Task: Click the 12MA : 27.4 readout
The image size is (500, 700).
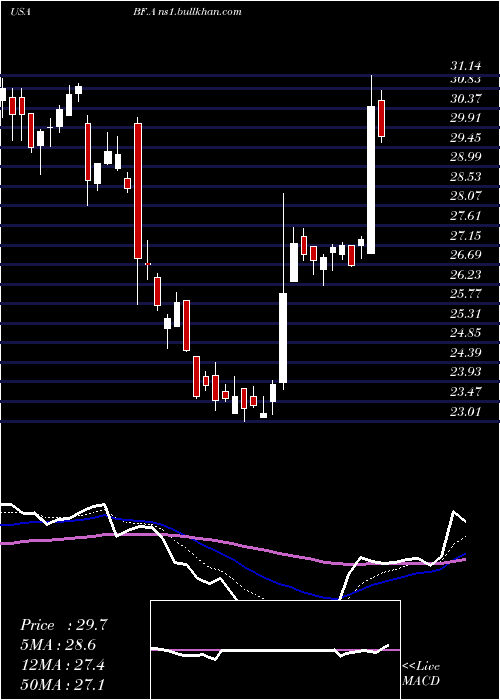Action: (62, 664)
